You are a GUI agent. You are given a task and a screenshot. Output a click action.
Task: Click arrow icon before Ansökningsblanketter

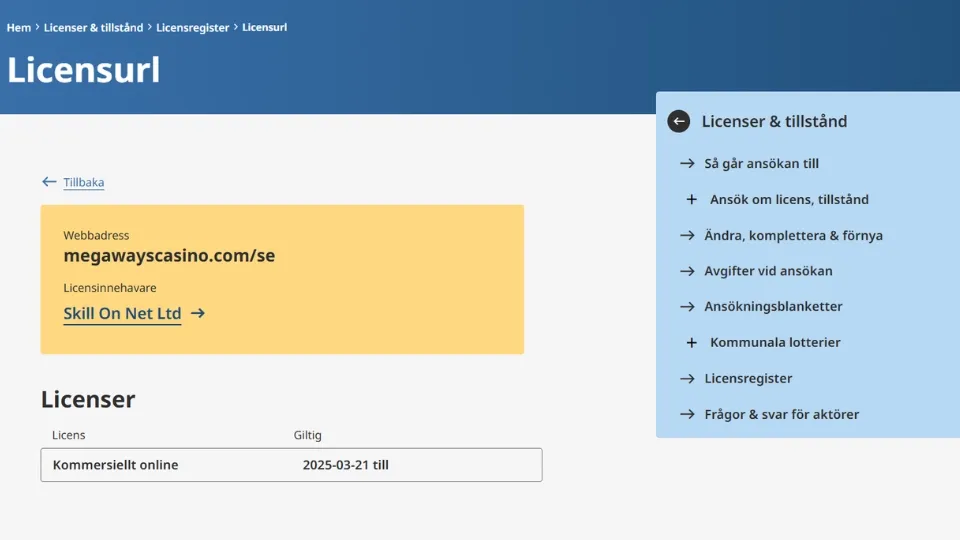point(687,307)
